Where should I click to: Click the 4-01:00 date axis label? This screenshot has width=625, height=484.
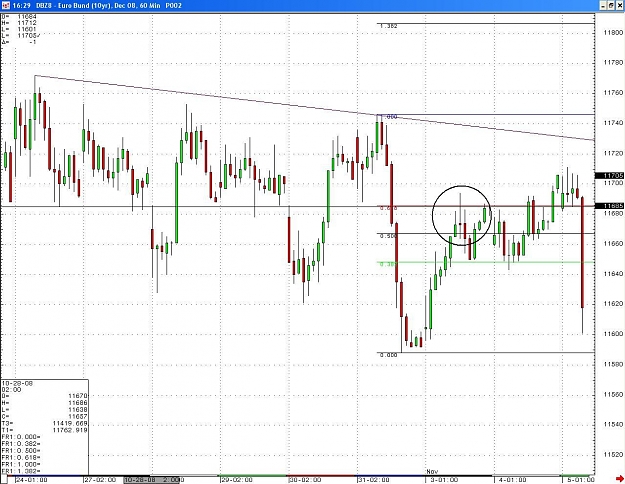click(512, 480)
